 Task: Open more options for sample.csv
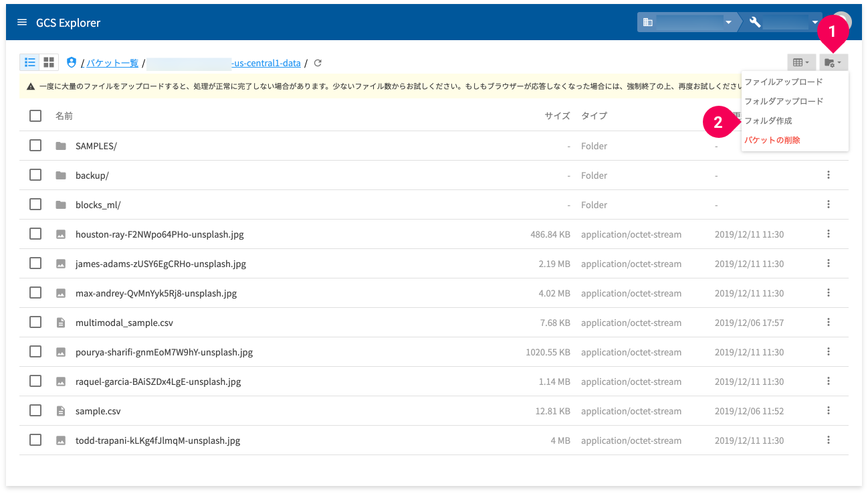[829, 410]
